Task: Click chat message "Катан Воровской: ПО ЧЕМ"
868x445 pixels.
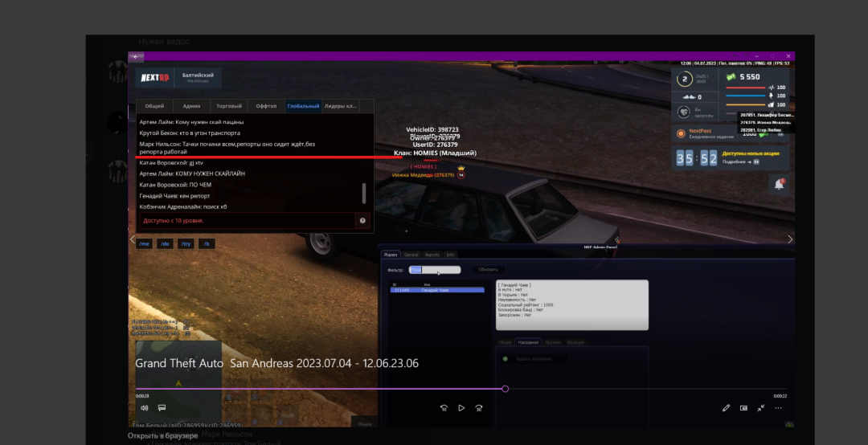Action: 175,185
